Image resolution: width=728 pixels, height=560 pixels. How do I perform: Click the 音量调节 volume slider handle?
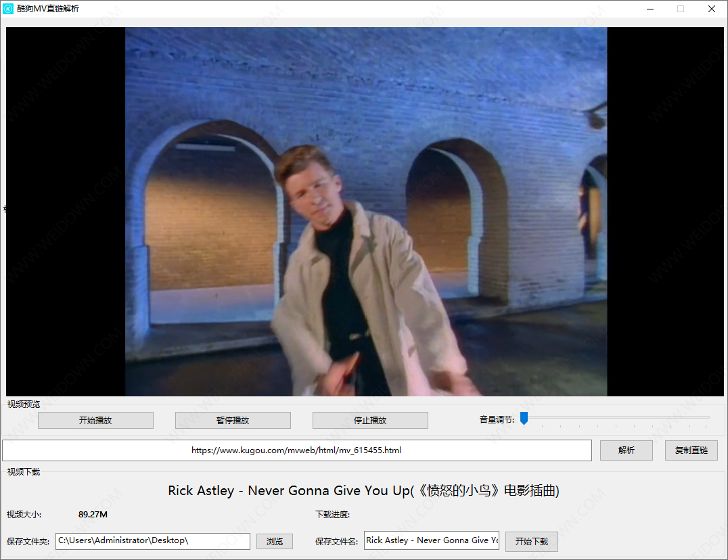524,418
